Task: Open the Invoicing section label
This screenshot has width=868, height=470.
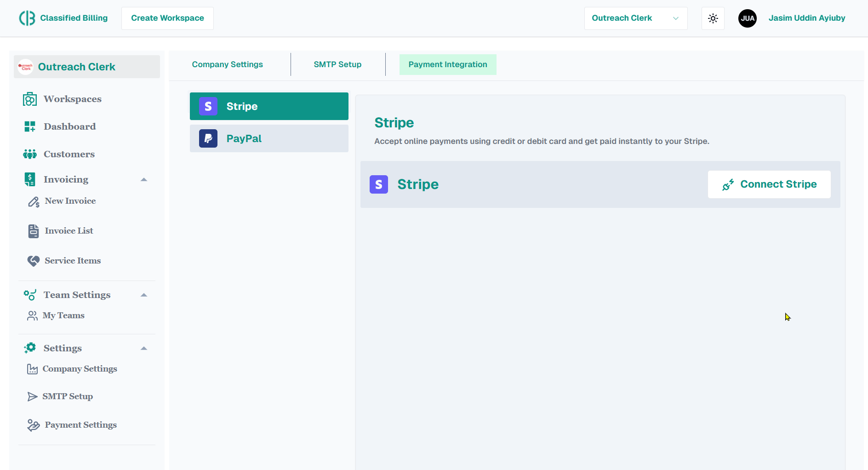Action: click(66, 179)
